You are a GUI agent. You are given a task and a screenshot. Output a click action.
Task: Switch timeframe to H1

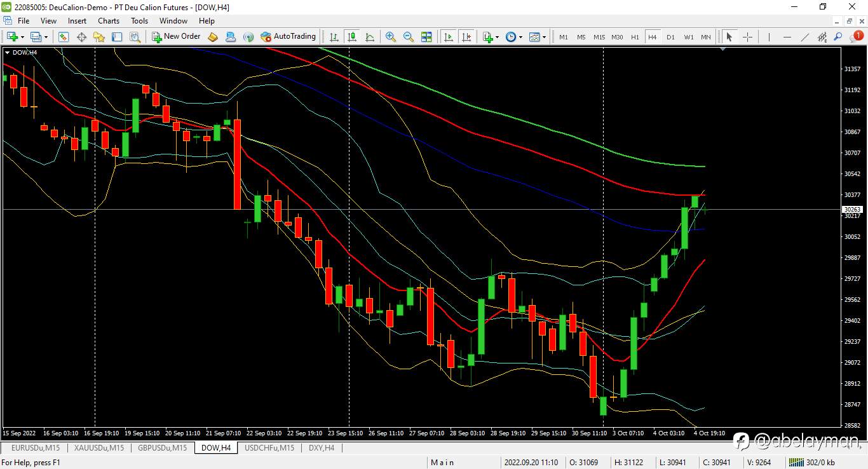[x=635, y=37]
